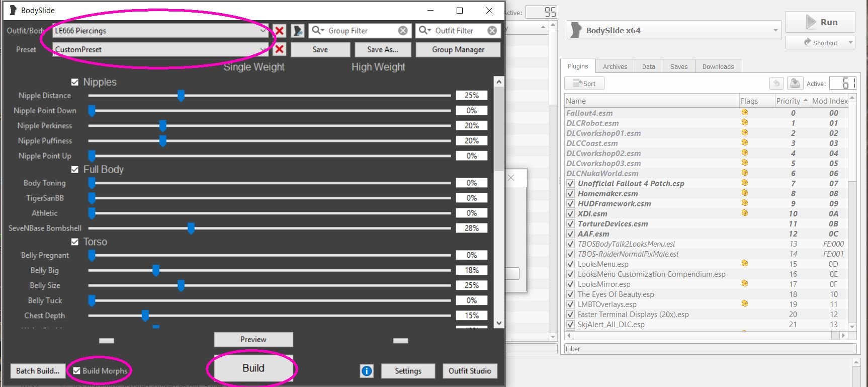Delete the selected outfit with red X

point(280,31)
